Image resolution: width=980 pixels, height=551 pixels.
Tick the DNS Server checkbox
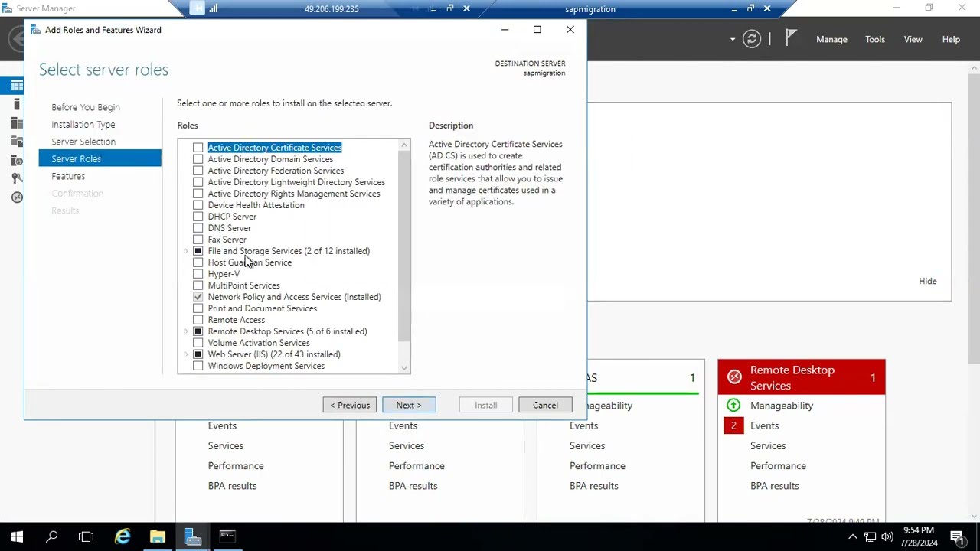pos(198,228)
